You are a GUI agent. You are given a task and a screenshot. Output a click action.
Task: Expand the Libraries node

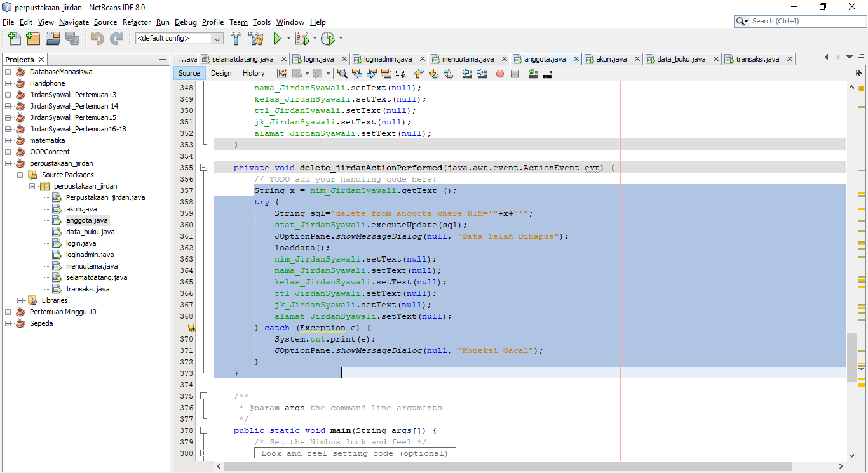coord(20,300)
